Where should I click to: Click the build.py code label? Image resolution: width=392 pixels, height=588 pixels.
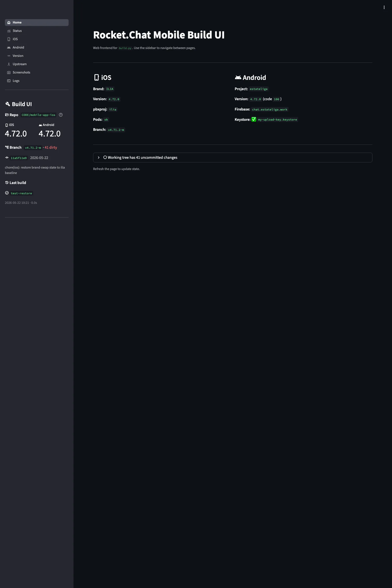[x=125, y=48]
